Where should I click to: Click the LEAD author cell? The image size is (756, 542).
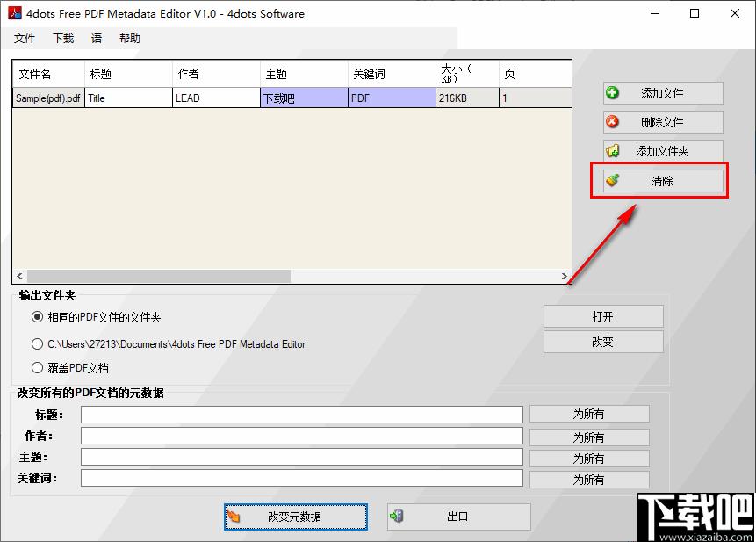point(216,98)
